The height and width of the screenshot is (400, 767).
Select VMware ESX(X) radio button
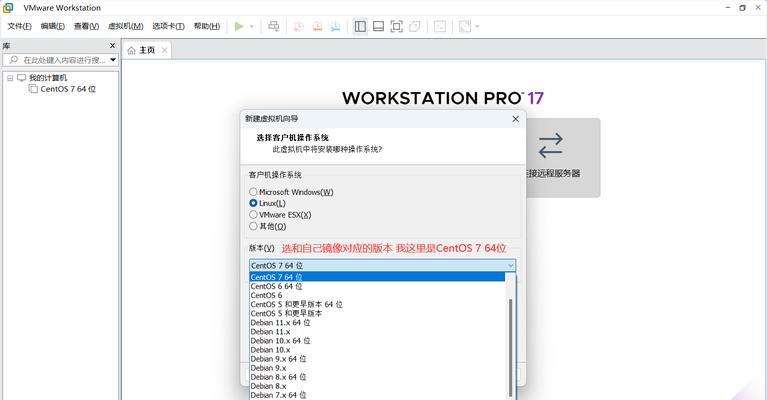click(253, 214)
